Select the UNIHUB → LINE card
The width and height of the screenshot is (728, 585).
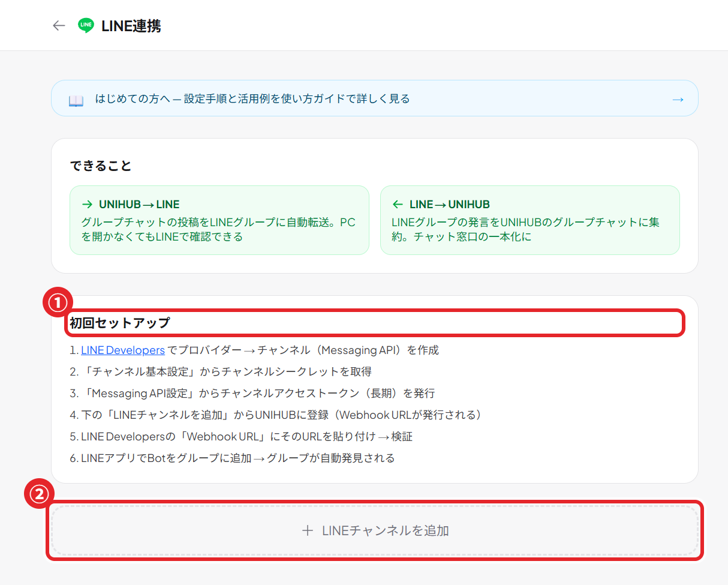(x=219, y=220)
